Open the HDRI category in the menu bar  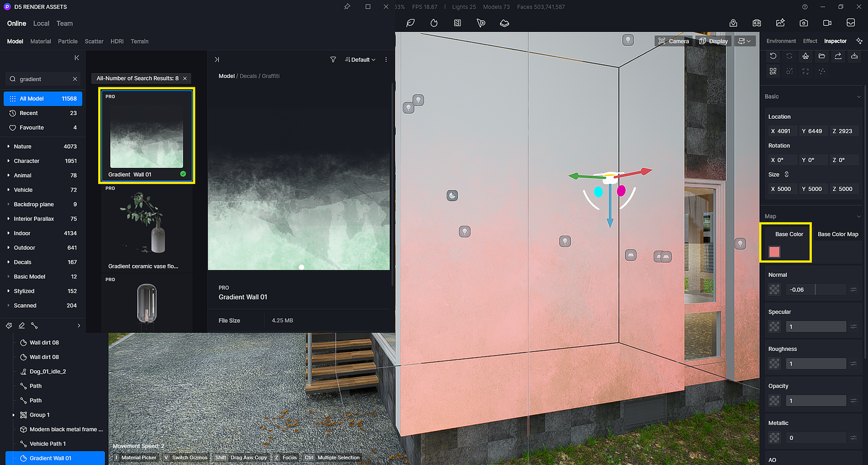coord(116,41)
